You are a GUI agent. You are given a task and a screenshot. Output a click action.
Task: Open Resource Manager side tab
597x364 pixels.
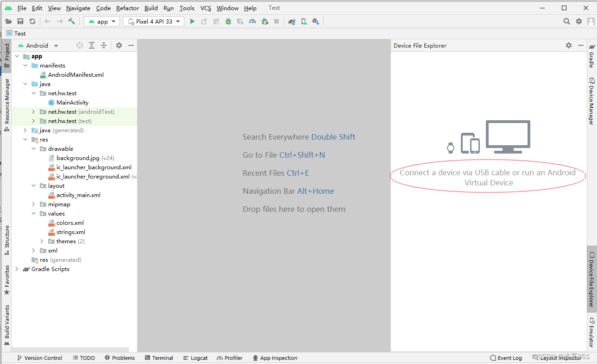[6, 105]
